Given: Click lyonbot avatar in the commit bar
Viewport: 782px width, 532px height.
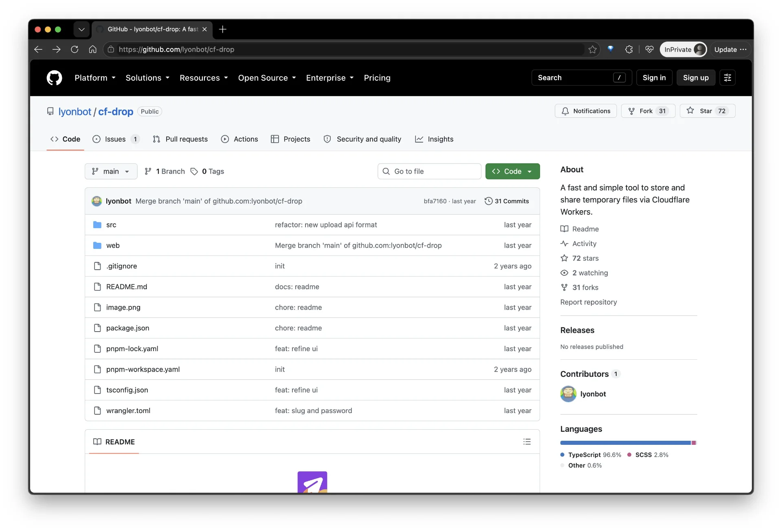Looking at the screenshot, I should (97, 201).
